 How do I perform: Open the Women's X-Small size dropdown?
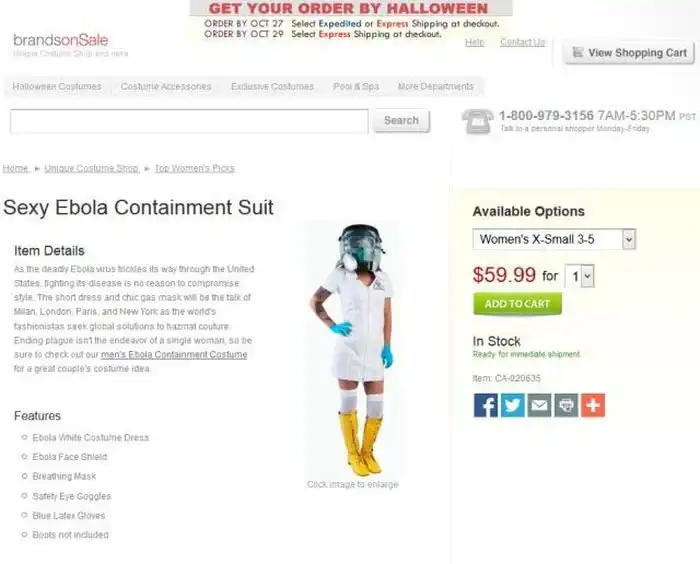pos(554,239)
